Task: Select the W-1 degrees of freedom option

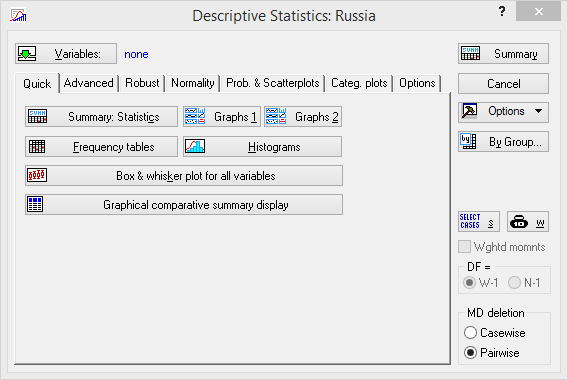Action: (x=470, y=283)
